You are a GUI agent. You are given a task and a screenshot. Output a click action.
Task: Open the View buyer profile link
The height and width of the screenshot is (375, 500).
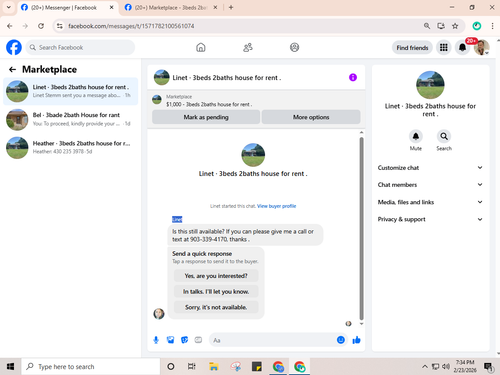[x=276, y=206]
